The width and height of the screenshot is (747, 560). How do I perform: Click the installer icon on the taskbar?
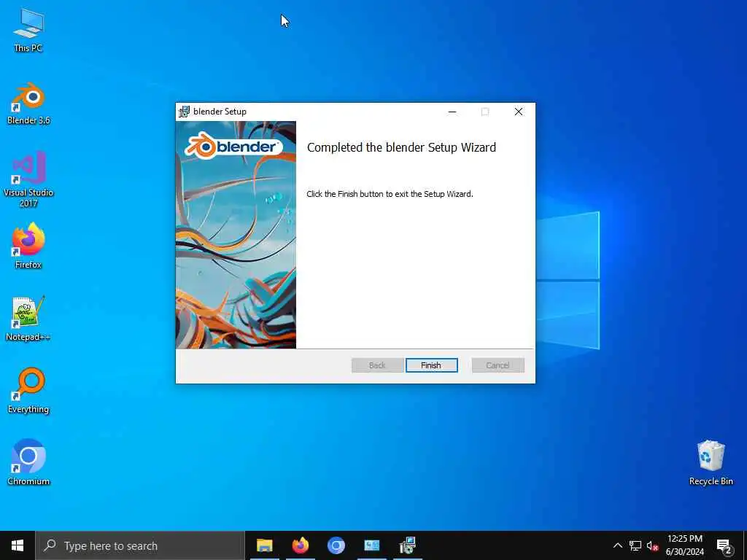click(x=407, y=545)
